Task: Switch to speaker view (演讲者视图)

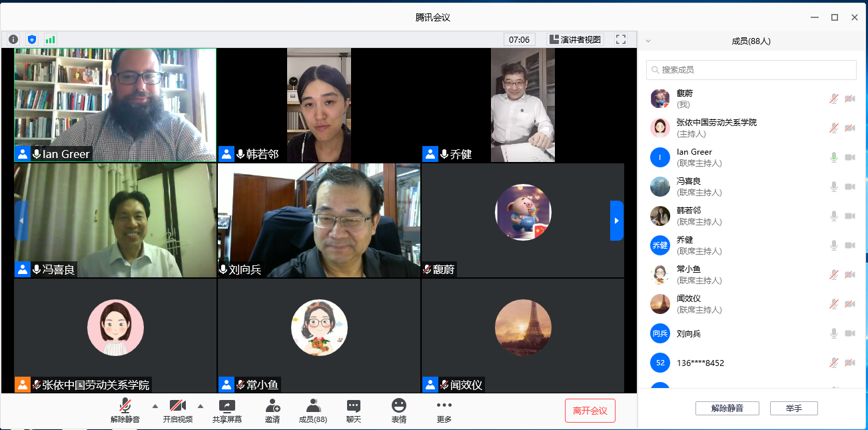Action: 575,39
